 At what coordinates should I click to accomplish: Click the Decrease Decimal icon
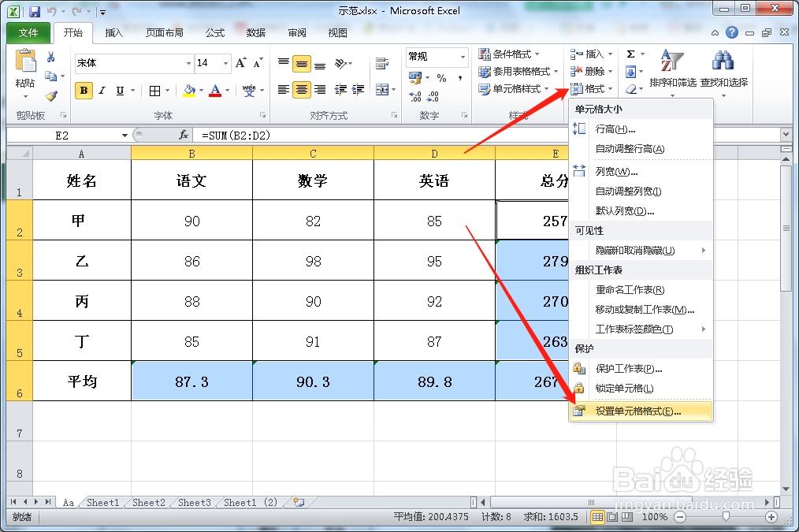(433, 96)
